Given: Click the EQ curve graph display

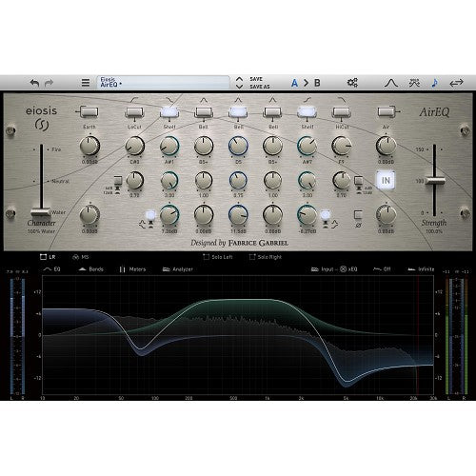Looking at the screenshot, I should (x=238, y=335).
